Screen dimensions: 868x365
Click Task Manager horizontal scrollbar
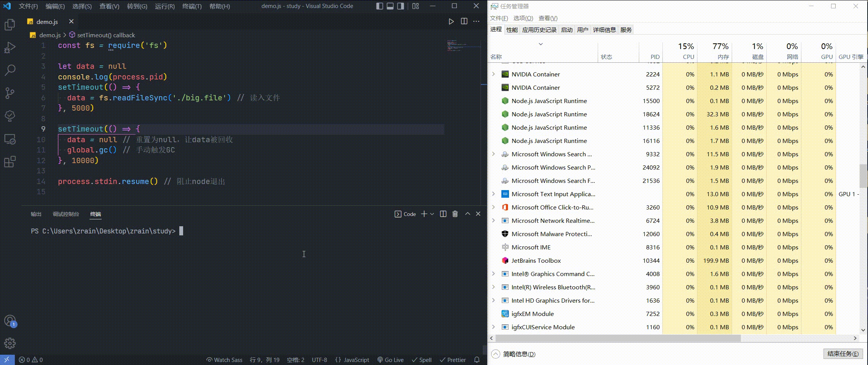(x=618, y=338)
